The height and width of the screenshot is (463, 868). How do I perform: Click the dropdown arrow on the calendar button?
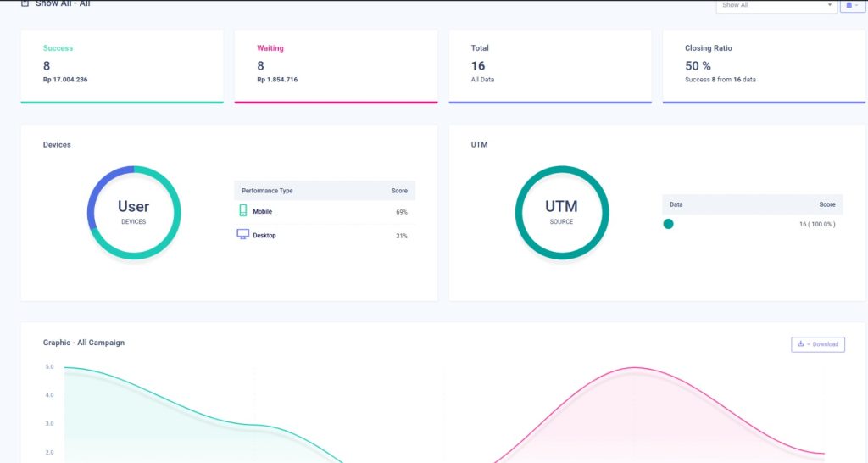pos(856,5)
